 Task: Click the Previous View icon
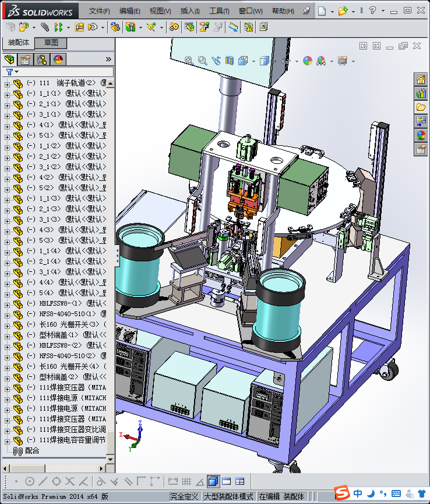(x=216, y=61)
